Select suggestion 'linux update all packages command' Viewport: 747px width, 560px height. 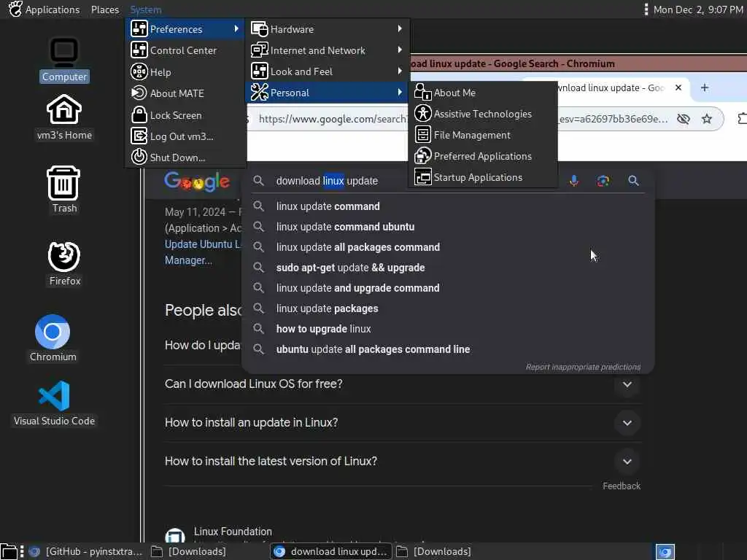[x=448, y=247]
